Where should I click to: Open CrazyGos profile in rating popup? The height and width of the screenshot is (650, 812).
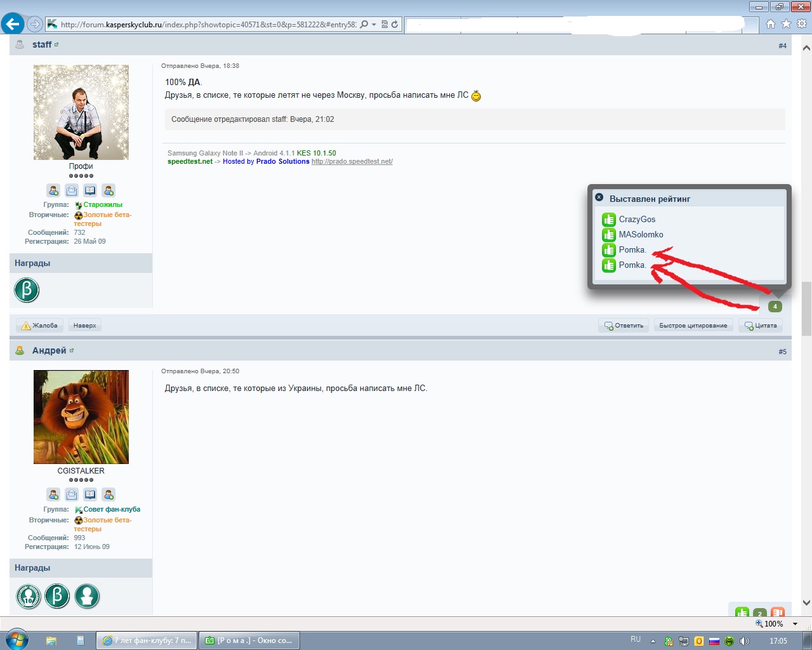(637, 220)
